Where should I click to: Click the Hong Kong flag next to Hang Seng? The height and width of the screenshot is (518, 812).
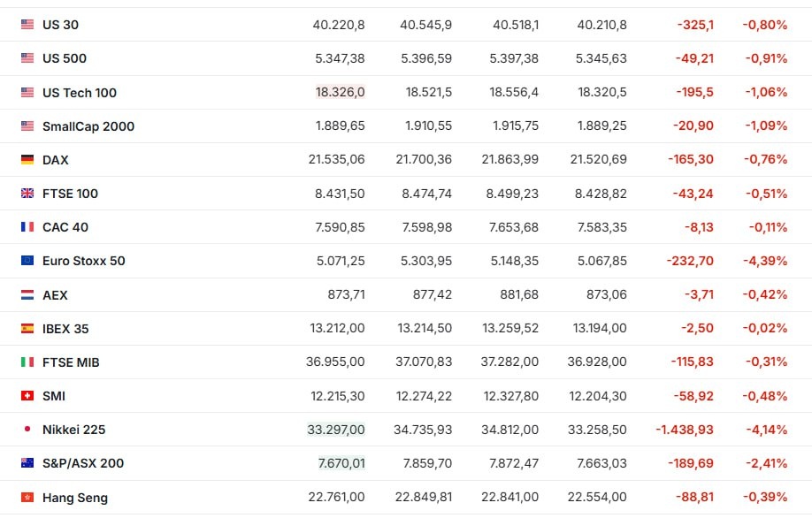[27, 498]
